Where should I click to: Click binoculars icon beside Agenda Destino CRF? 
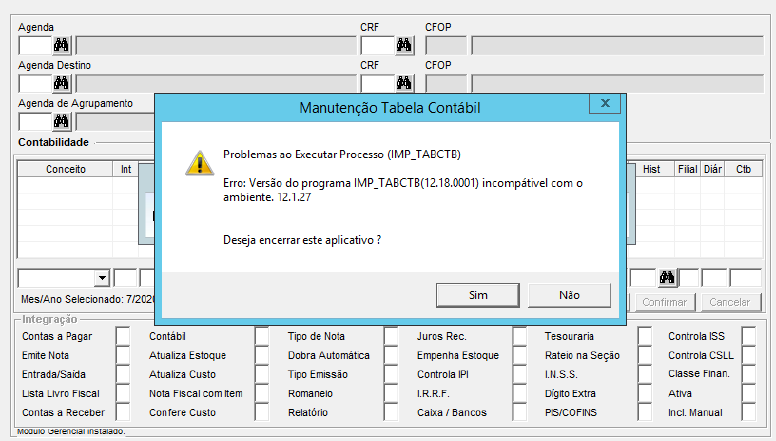404,83
